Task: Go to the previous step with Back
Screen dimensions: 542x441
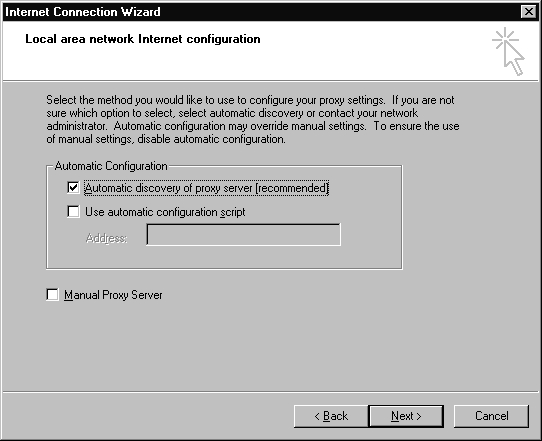Action: tap(331, 416)
